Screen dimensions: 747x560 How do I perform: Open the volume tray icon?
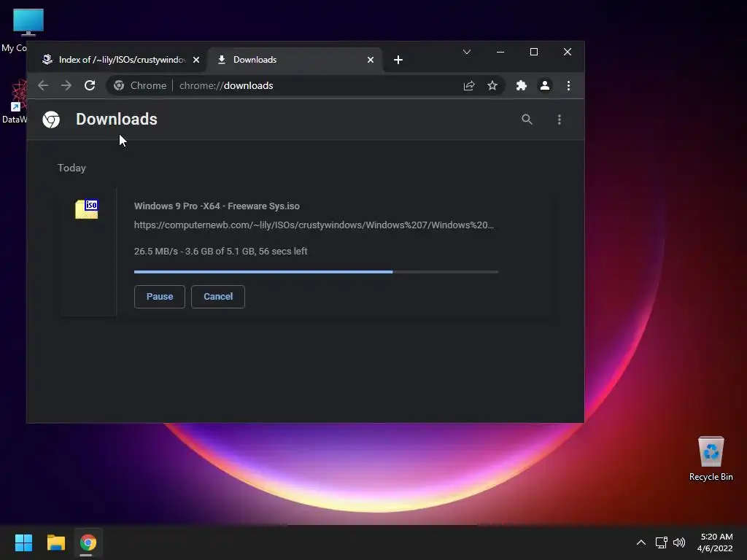(x=679, y=542)
